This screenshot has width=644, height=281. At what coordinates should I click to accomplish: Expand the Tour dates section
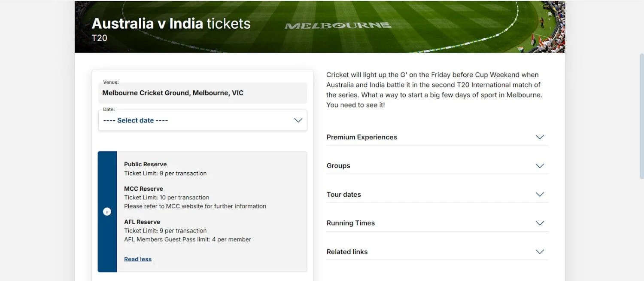344,194
